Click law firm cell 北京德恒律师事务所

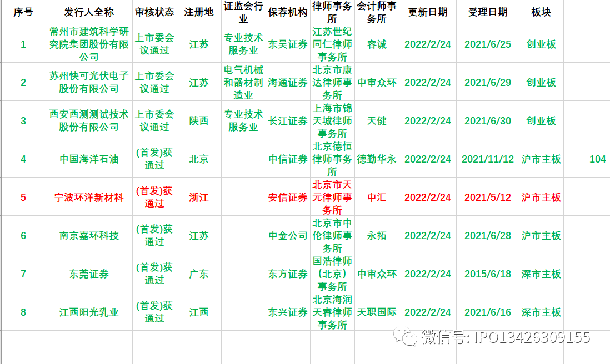click(332, 159)
